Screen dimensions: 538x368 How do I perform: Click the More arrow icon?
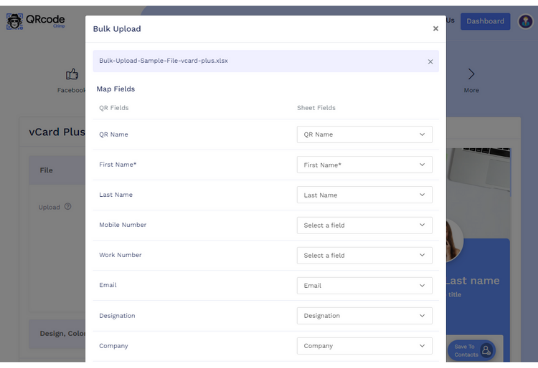(x=471, y=74)
